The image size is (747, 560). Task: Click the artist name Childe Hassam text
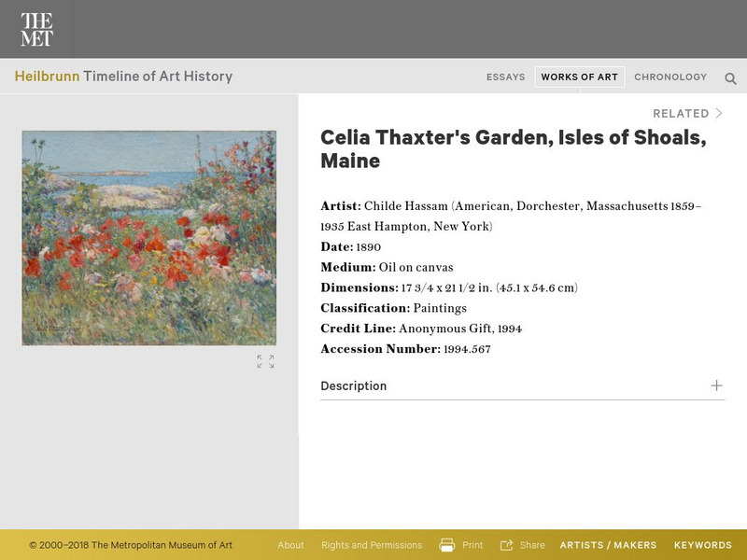(406, 206)
